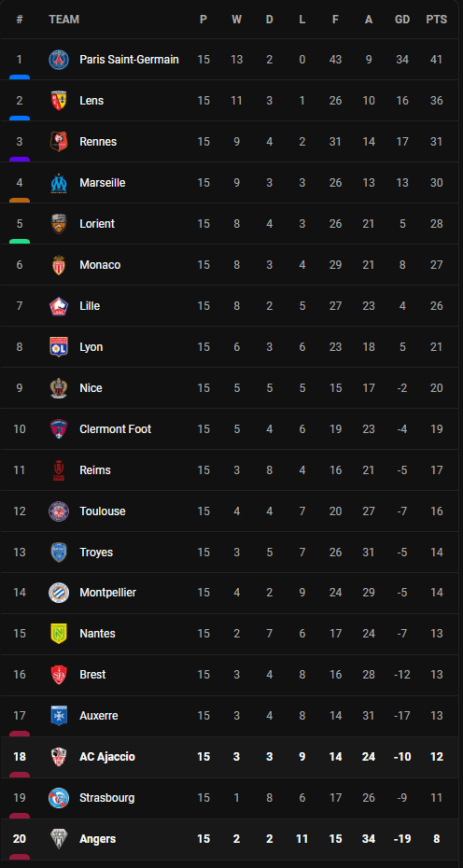This screenshot has width=463, height=868.
Task: Click the Paris Saint-Germain club crest
Action: coord(59,59)
